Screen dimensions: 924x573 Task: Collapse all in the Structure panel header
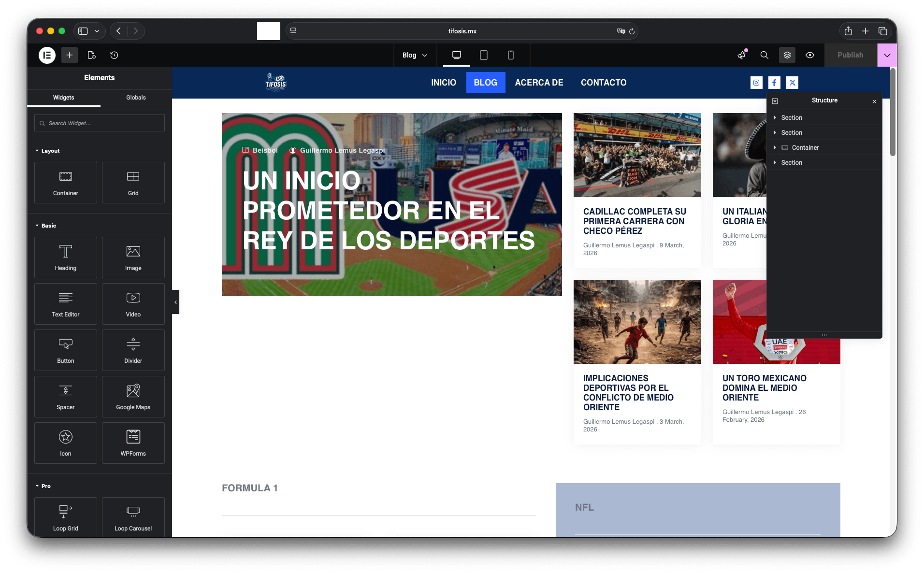[775, 101]
